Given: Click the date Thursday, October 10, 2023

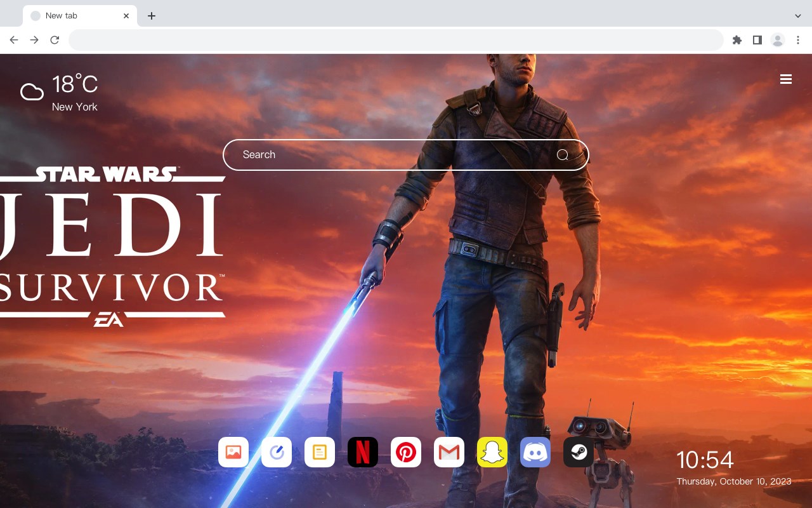Looking at the screenshot, I should tap(734, 481).
